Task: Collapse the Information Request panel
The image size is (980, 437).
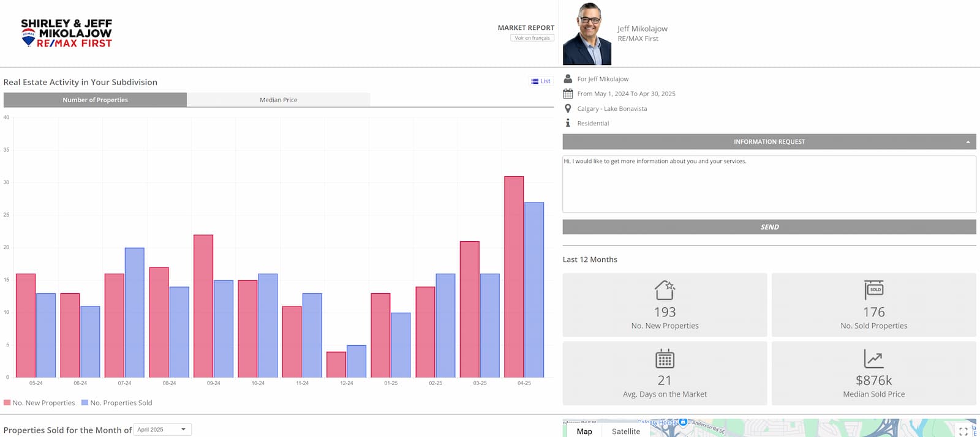Action: pos(968,142)
